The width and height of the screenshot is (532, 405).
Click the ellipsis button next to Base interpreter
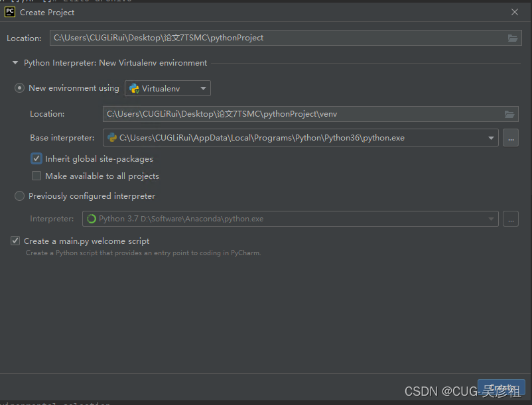coord(511,138)
